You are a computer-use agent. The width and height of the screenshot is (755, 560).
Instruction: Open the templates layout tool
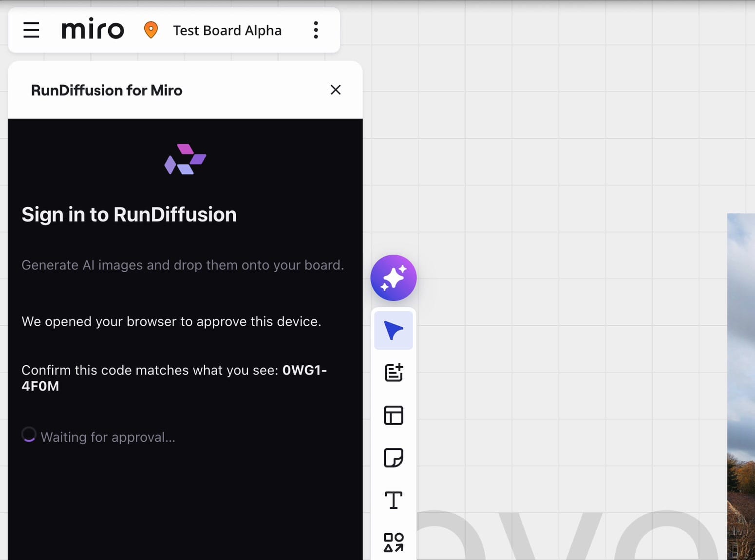point(394,415)
